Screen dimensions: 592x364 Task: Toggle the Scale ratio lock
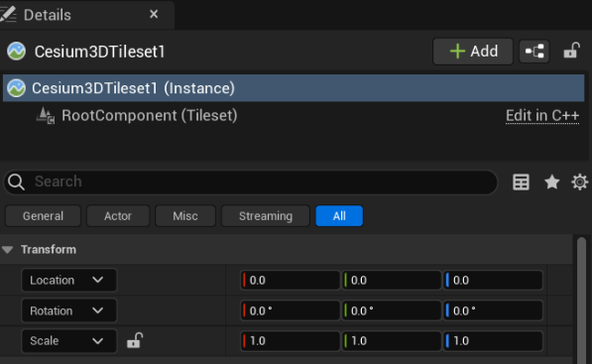coord(135,340)
